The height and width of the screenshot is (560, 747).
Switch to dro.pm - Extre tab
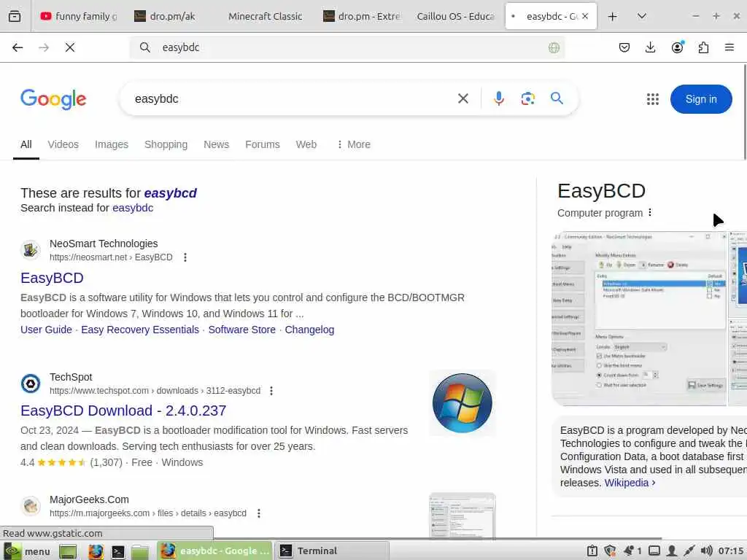click(360, 16)
